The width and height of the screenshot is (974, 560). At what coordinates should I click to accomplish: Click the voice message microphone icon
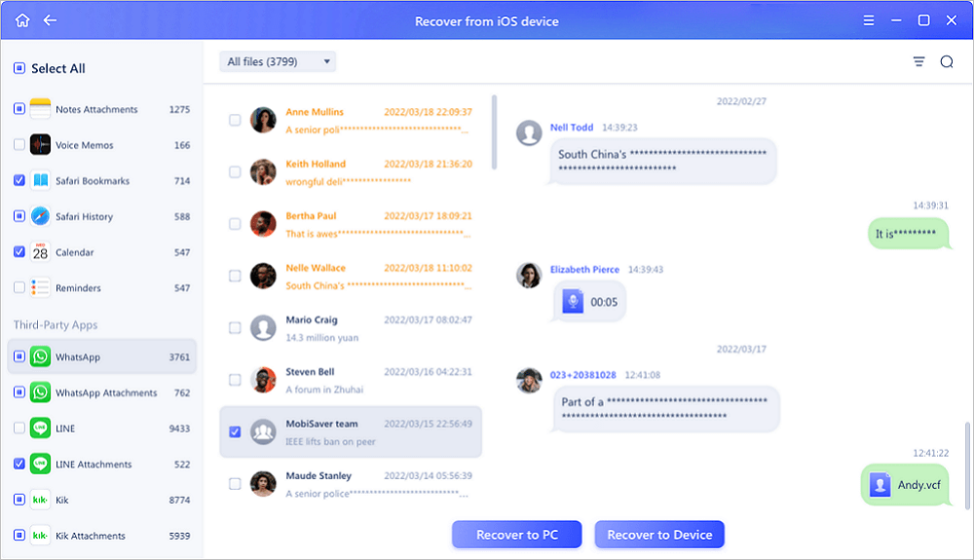pos(574,302)
